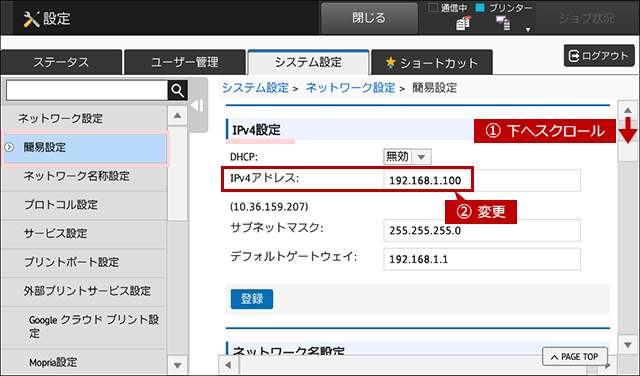Image resolution: width=640 pixels, height=376 pixels.
Task: Click the IPv4アドレス input field
Action: coord(482,180)
